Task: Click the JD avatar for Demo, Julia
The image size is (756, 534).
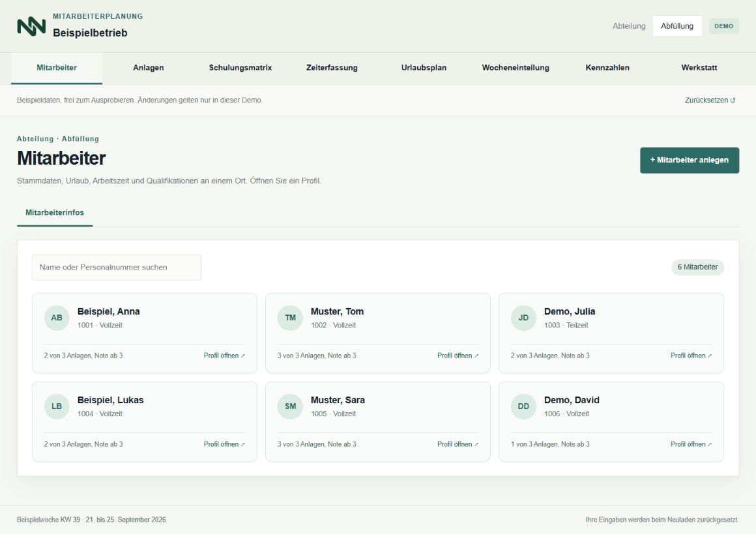Action: pos(523,318)
